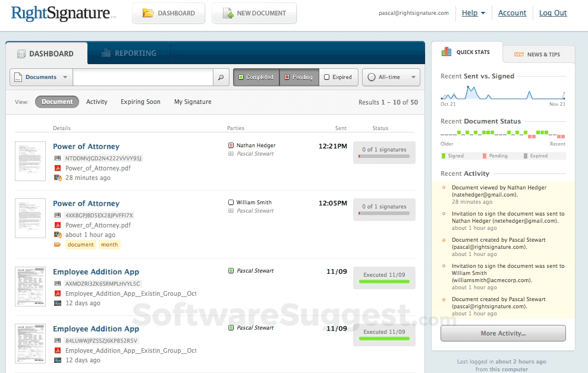Click the 'document' tag below Power of Attorney
The height and width of the screenshot is (373, 588).
pos(80,245)
